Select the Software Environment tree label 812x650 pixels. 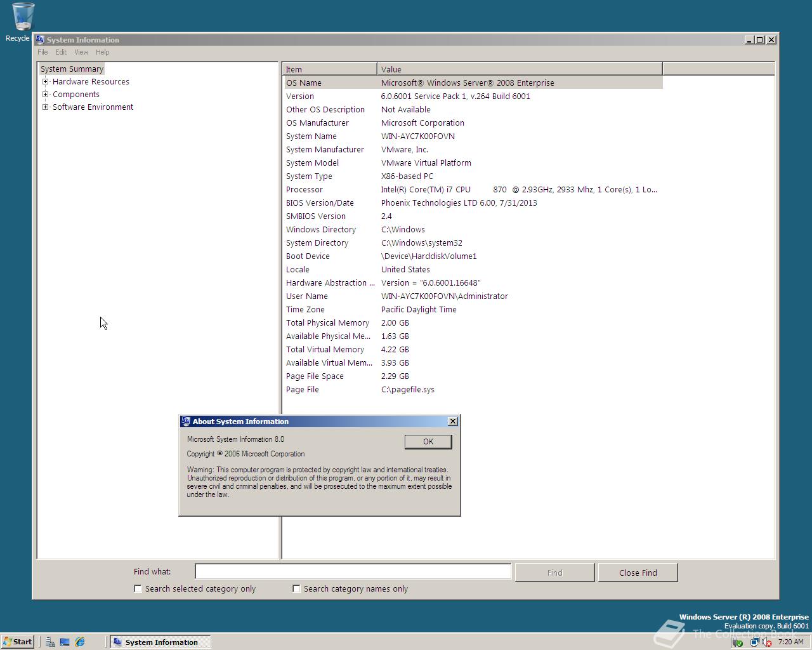click(x=93, y=107)
